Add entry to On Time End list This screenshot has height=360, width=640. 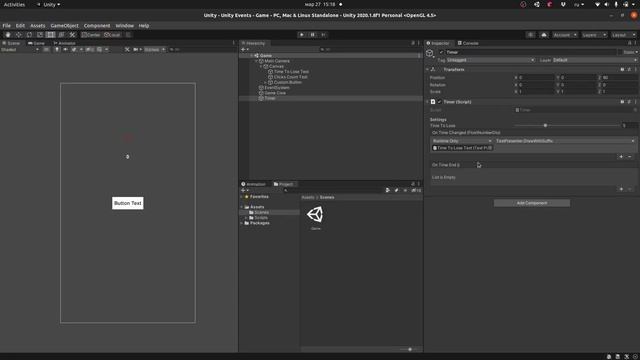pos(621,189)
